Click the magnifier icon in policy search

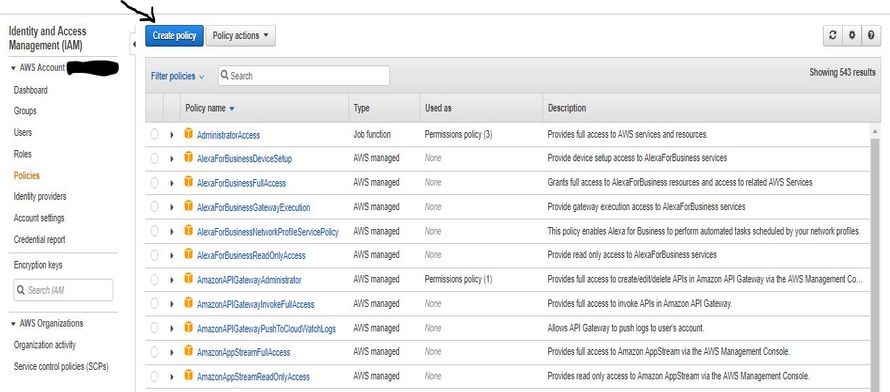[224, 75]
